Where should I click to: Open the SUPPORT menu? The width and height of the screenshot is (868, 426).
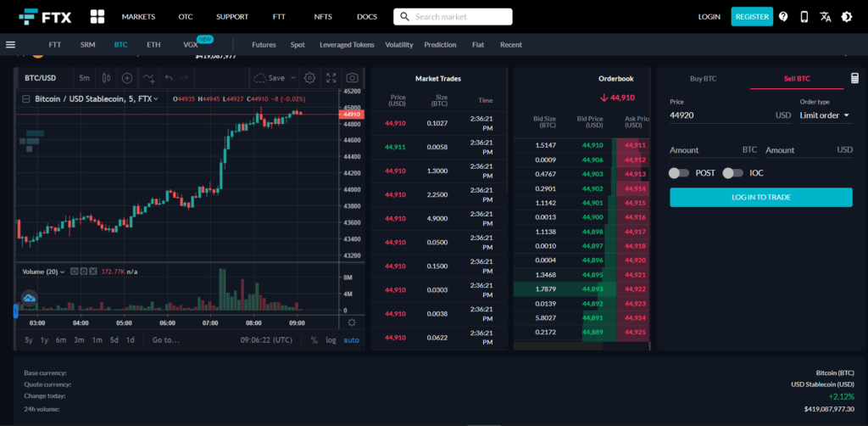(x=232, y=17)
